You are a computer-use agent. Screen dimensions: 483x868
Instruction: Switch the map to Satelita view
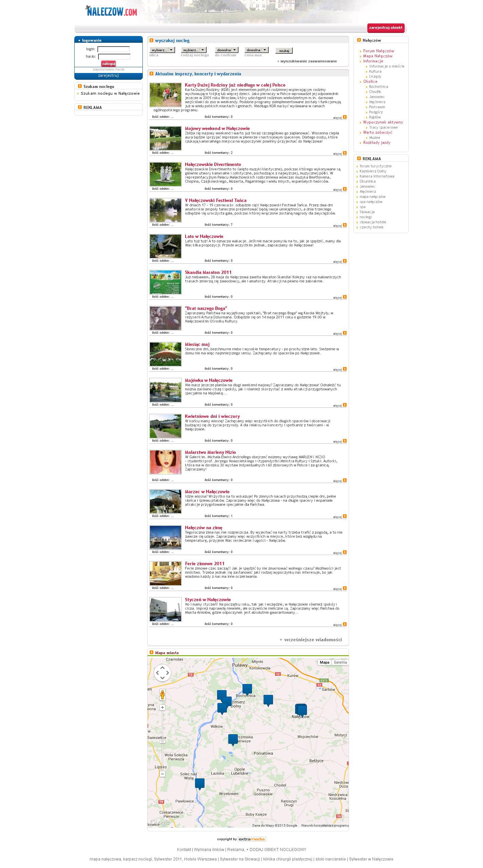coord(340,662)
